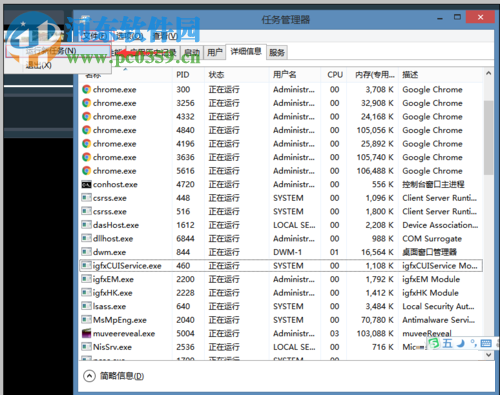Sort by the CPU column header
The height and width of the screenshot is (395, 500).
click(x=335, y=75)
